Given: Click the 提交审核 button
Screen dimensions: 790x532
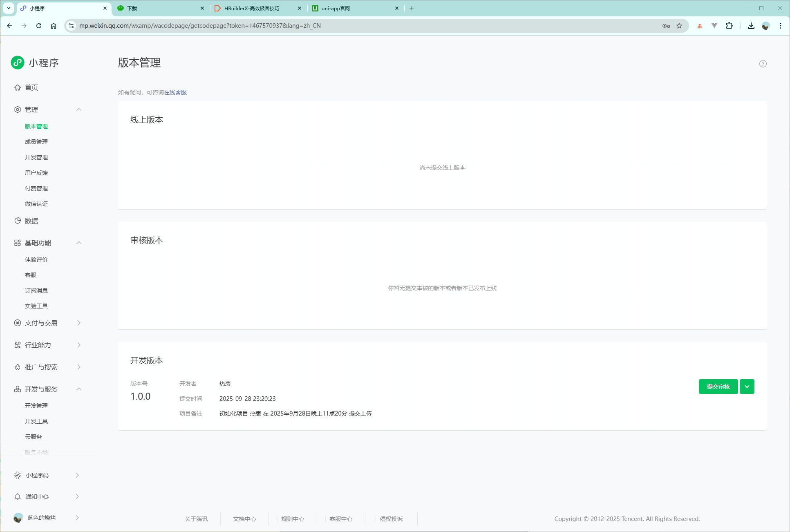Looking at the screenshot, I should tap(718, 387).
